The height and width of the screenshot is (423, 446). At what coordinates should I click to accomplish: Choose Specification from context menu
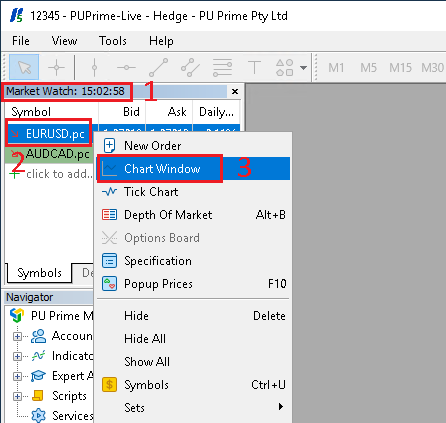click(193, 261)
